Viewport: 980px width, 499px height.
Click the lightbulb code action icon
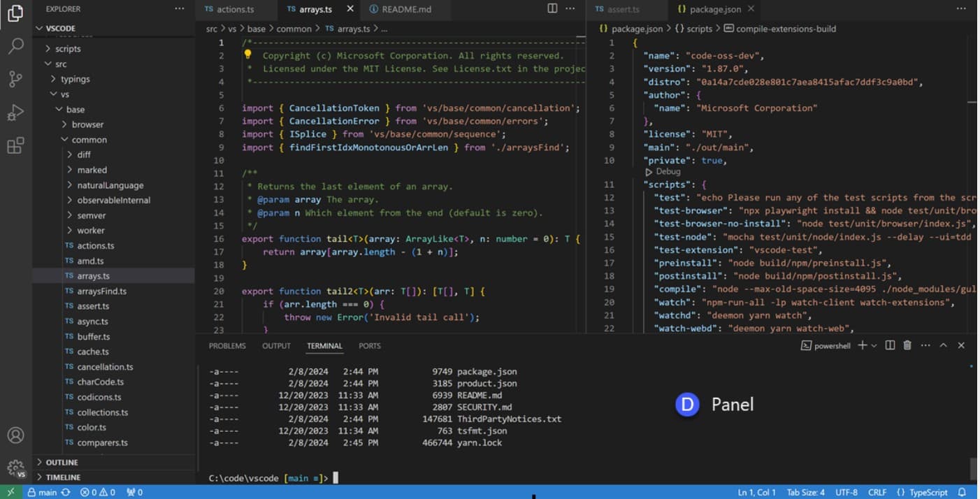coord(247,55)
